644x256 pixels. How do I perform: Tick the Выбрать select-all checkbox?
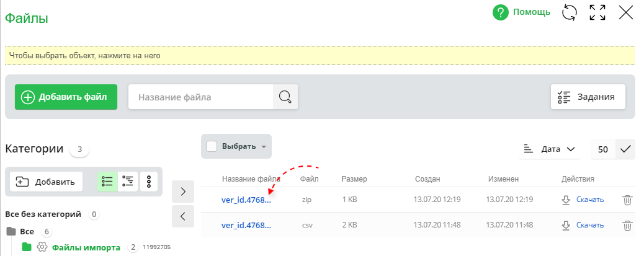coord(211,147)
